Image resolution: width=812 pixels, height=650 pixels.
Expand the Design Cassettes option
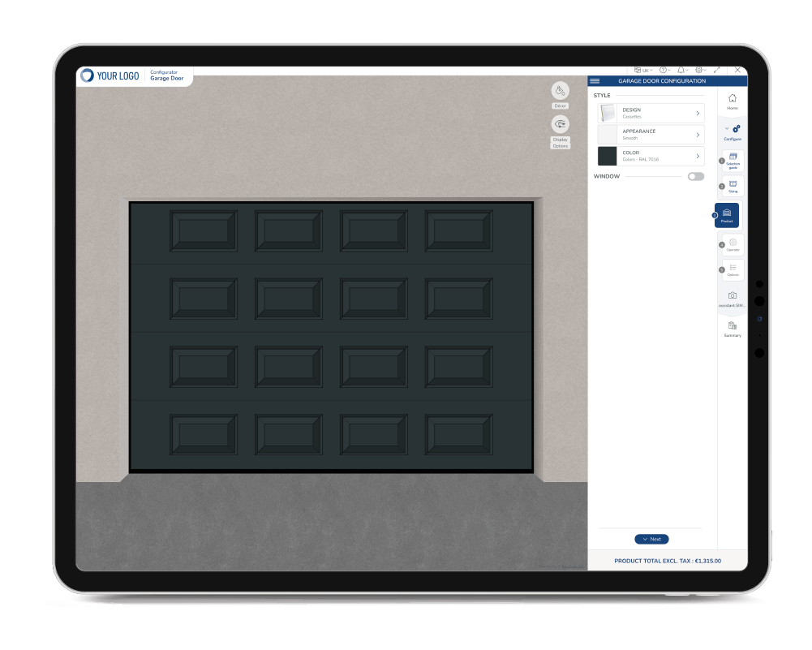pos(651,113)
